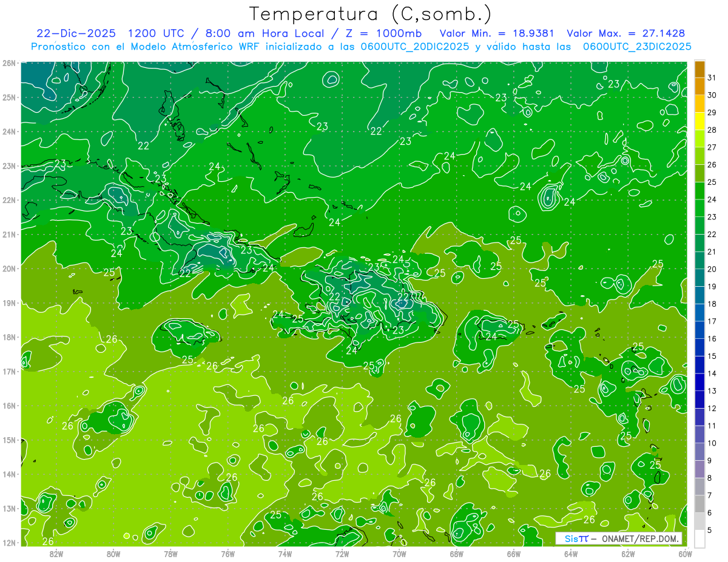This screenshot has width=728, height=562.
Task: Click the '66W' longitude axis label
Action: [513, 554]
